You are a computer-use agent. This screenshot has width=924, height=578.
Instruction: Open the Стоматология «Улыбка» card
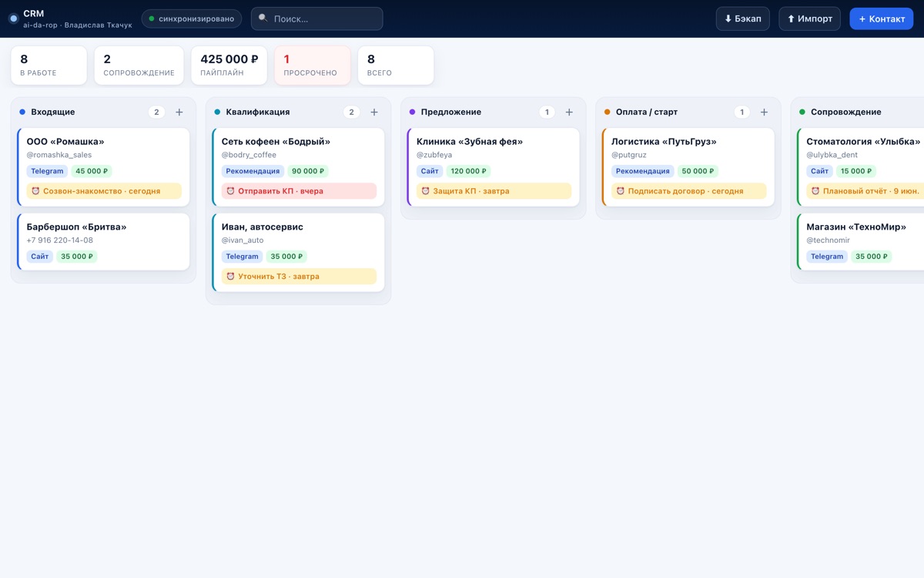[860, 167]
